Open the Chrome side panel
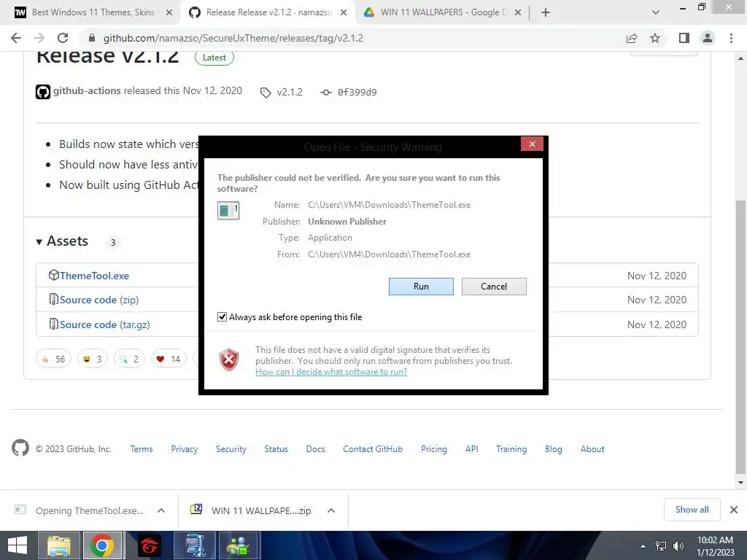Viewport: 747px width, 560px height. [x=684, y=38]
